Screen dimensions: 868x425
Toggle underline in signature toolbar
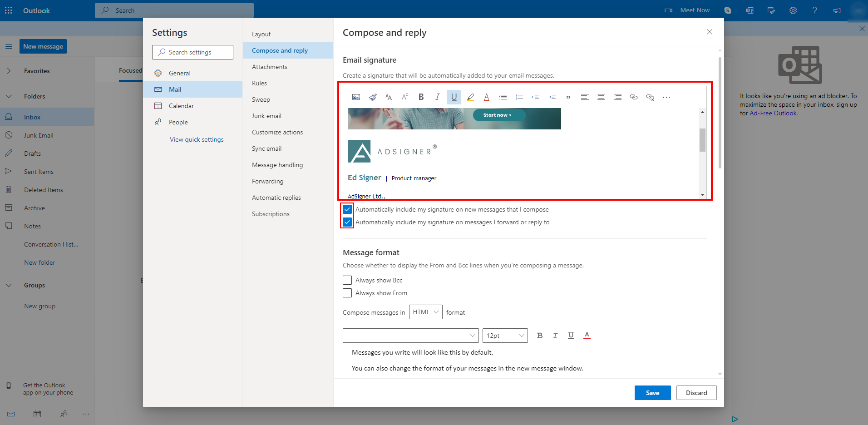454,97
